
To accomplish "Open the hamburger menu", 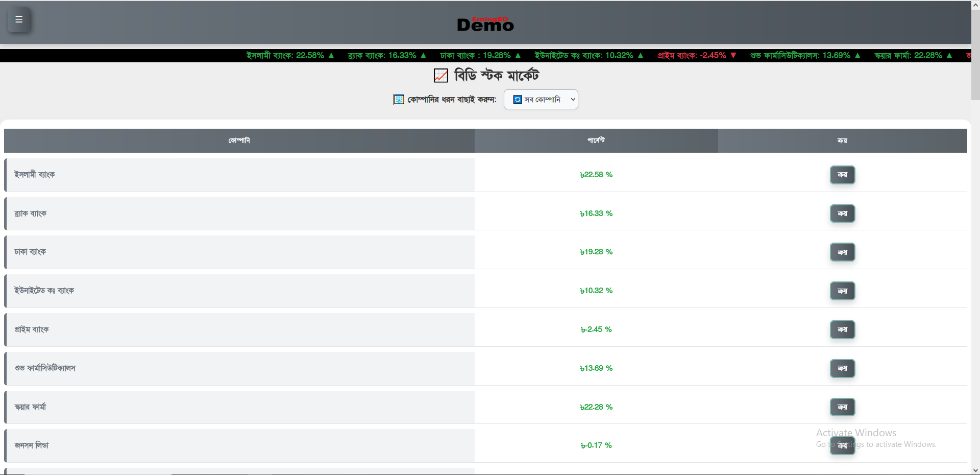I will point(19,20).
